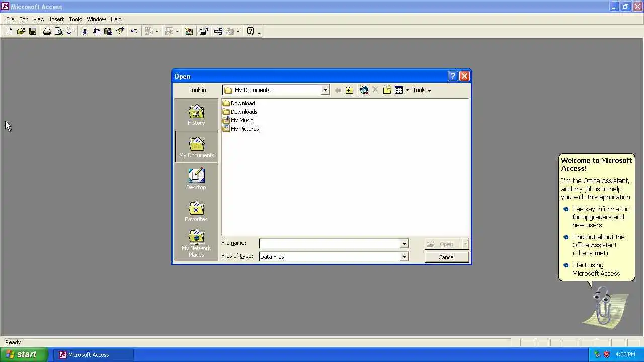
Task: Click the OfficeLinks Word icon
Action: point(148,31)
